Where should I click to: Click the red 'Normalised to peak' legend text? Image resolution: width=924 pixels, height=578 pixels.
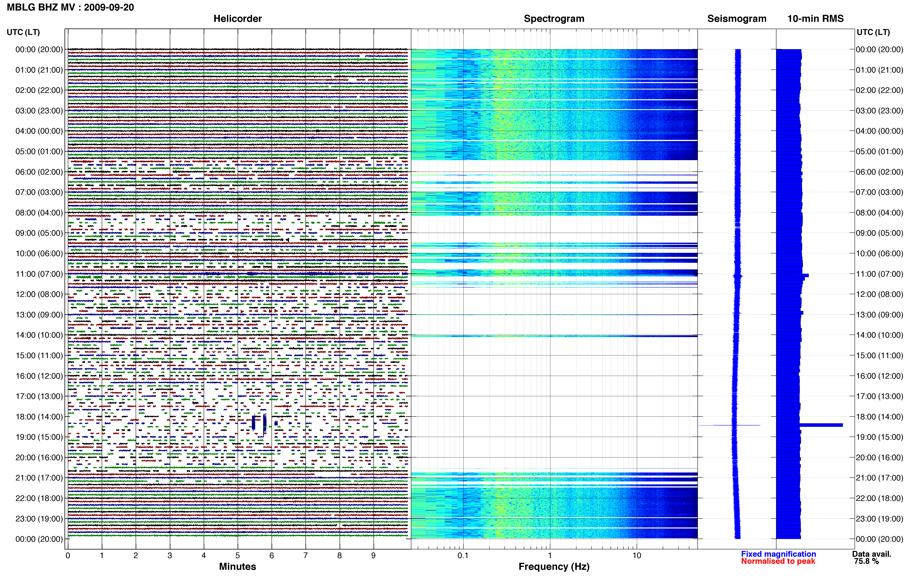click(x=778, y=561)
